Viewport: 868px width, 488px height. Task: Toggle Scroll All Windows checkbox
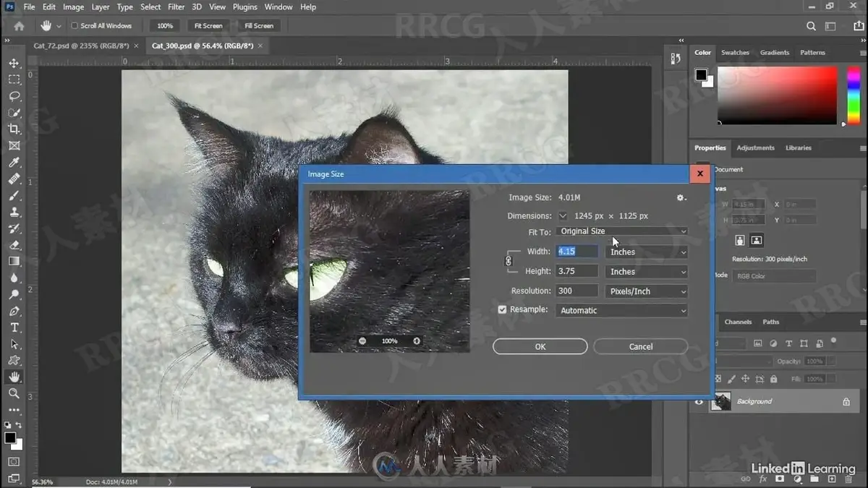pos(75,26)
